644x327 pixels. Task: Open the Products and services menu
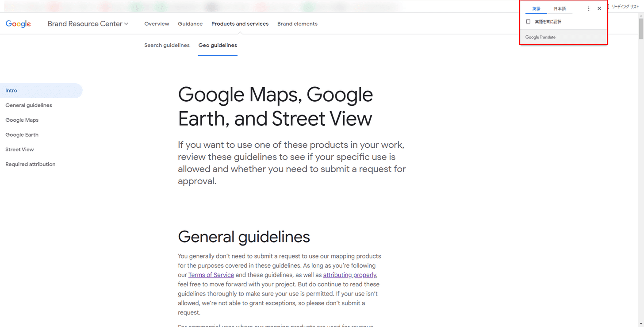tap(240, 24)
